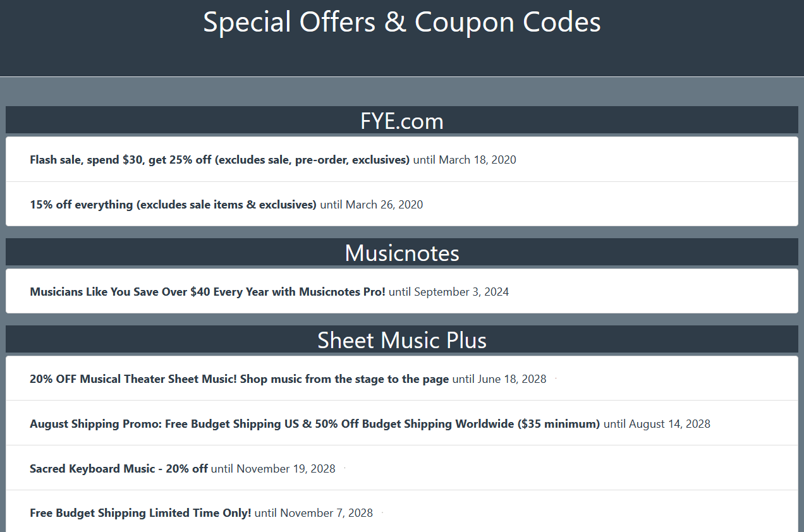This screenshot has height=532, width=804.
Task: Open the 20% off Musical Theater Sheet Music offer
Action: [239, 379]
